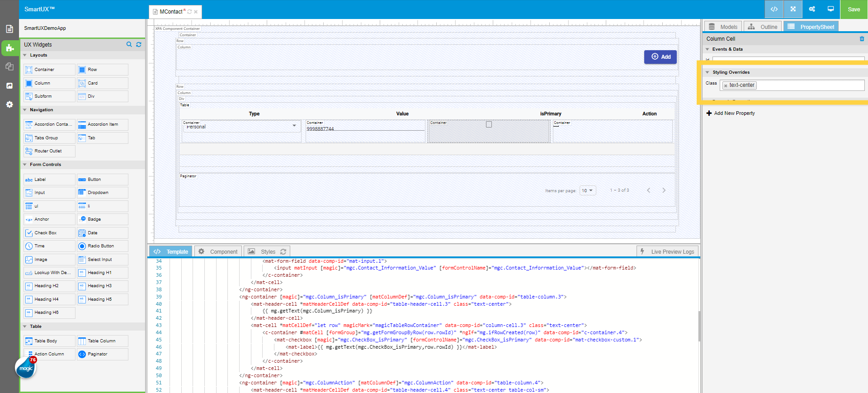Open settings gear in left sidebar
Viewport: 868px width, 393px height.
click(x=9, y=104)
